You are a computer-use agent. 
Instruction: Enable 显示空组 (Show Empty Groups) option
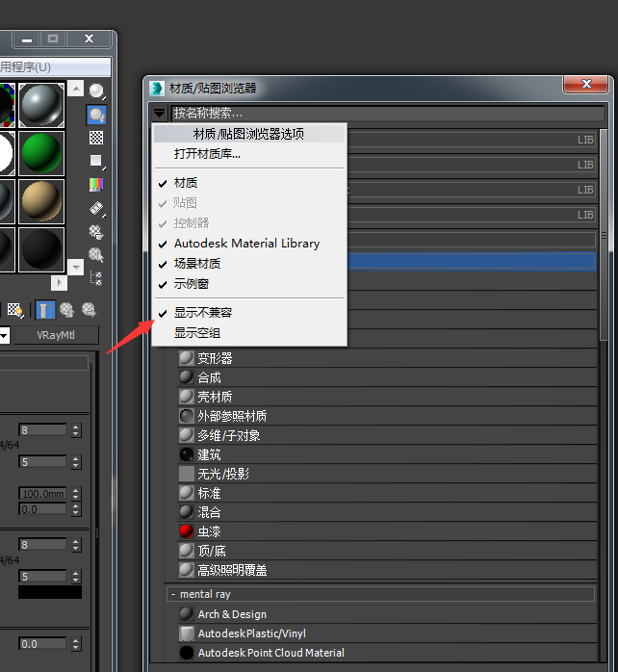click(249, 333)
